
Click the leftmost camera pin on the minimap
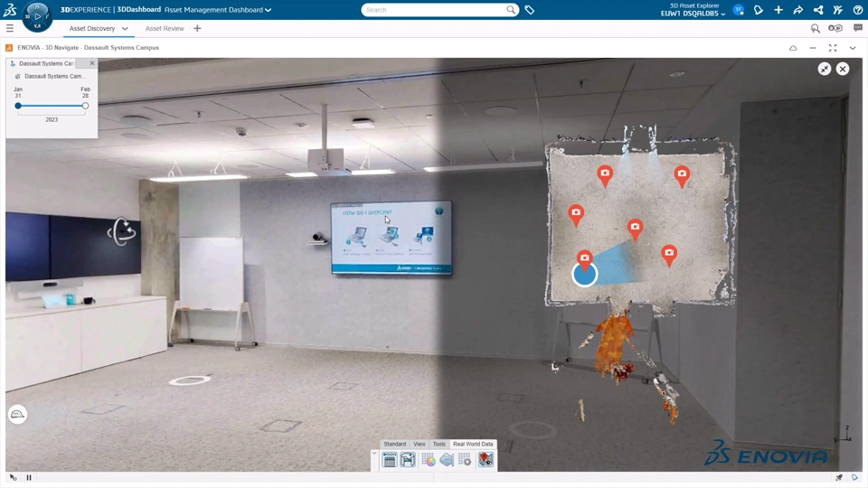click(x=576, y=215)
